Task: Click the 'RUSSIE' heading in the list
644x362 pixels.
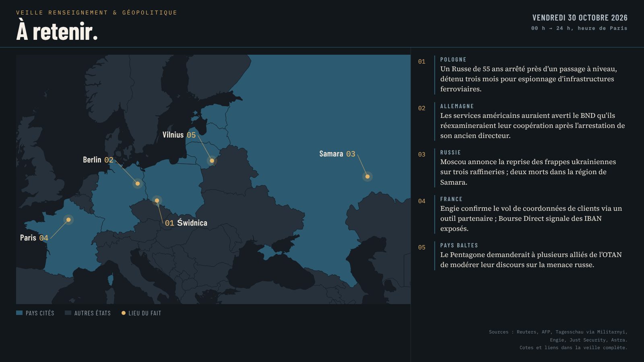Action: click(450, 152)
